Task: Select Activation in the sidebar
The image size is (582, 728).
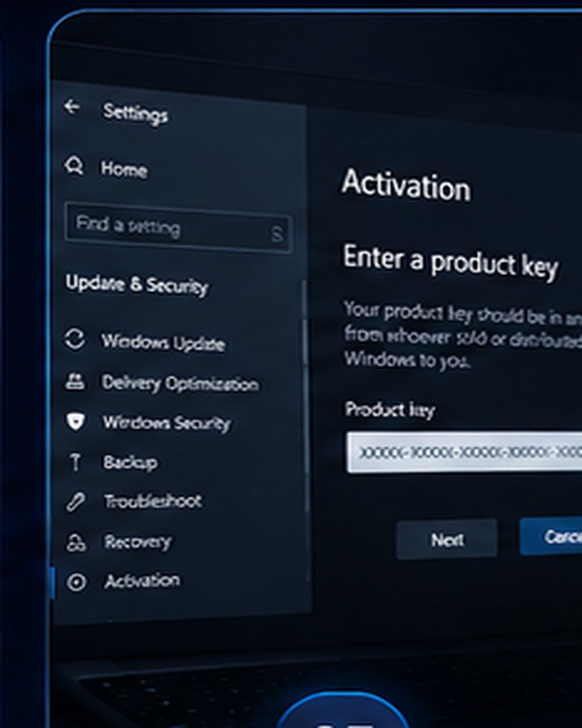Action: point(142,581)
